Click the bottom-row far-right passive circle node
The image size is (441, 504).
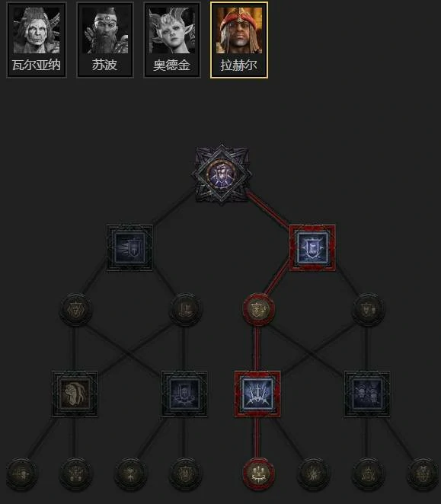423,474
